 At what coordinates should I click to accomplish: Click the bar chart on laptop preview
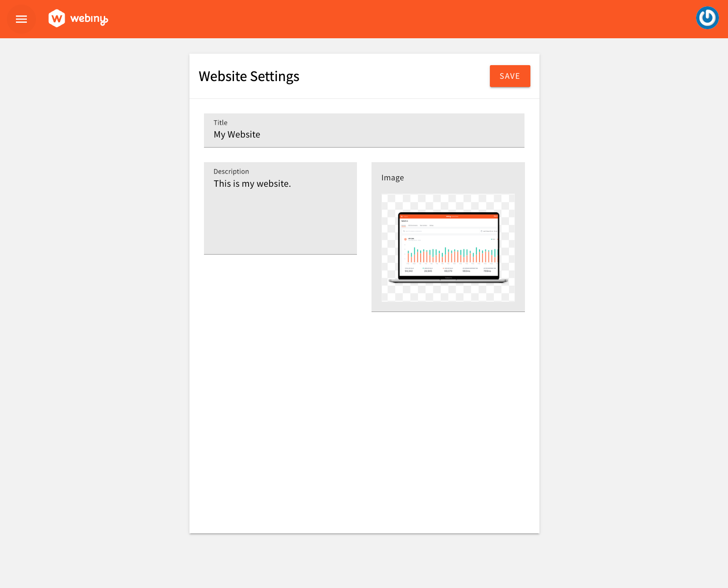[451, 255]
